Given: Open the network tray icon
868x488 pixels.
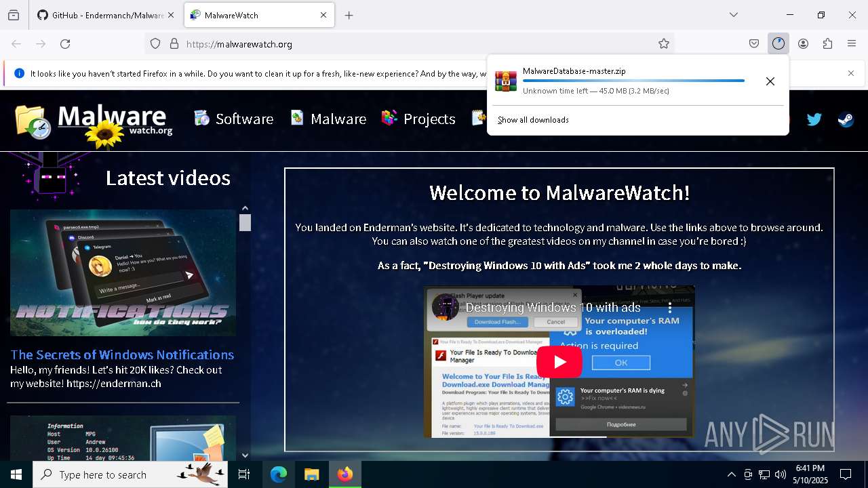Looking at the screenshot, I should pos(764,474).
